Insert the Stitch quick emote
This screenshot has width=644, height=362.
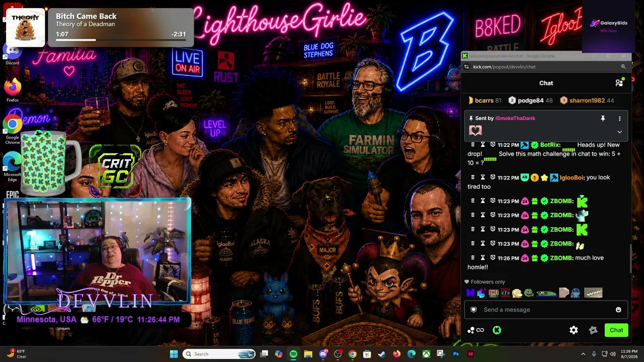click(x=576, y=293)
